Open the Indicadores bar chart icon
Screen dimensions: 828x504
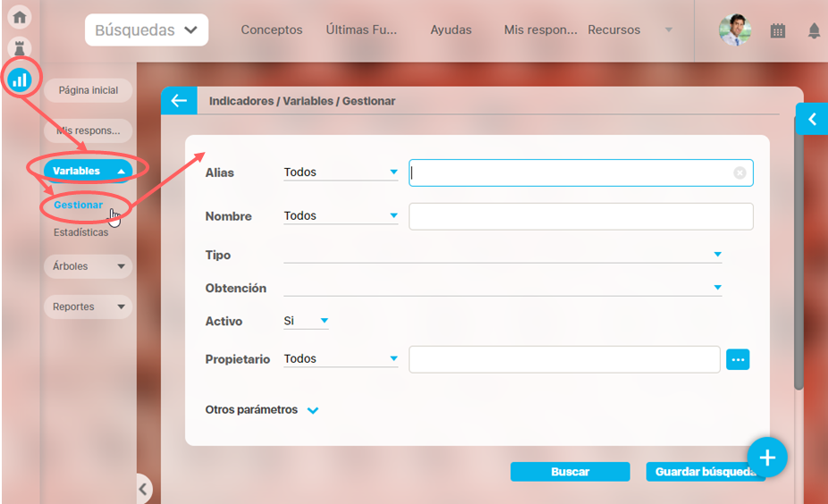(x=20, y=80)
